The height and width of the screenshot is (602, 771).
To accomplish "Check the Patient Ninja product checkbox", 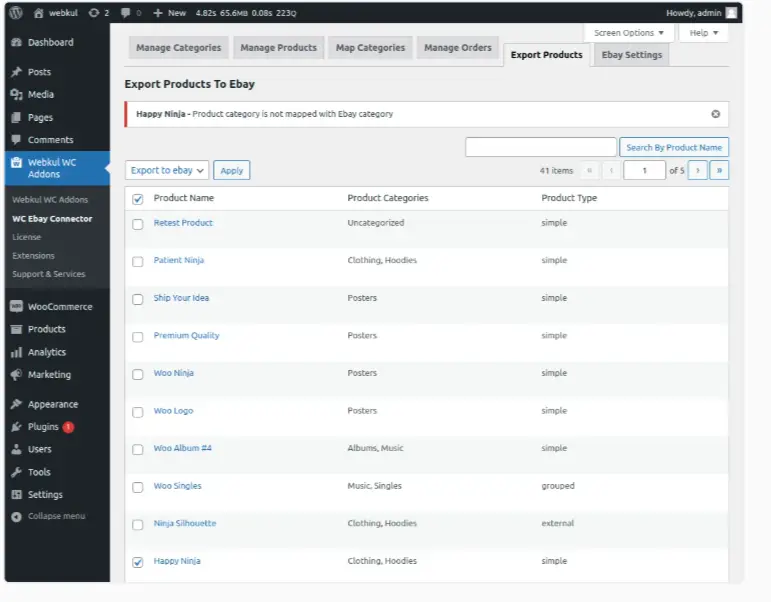I will (x=138, y=261).
